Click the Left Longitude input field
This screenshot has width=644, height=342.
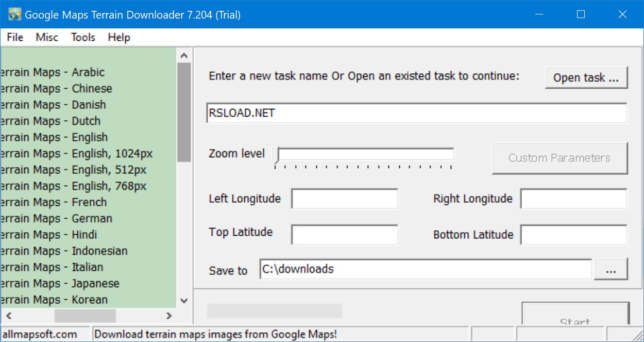click(x=345, y=199)
